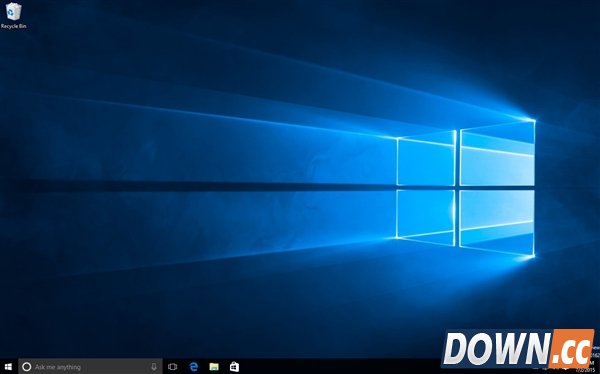Open Task View from the taskbar
The height and width of the screenshot is (374, 600).
pyautogui.click(x=173, y=367)
